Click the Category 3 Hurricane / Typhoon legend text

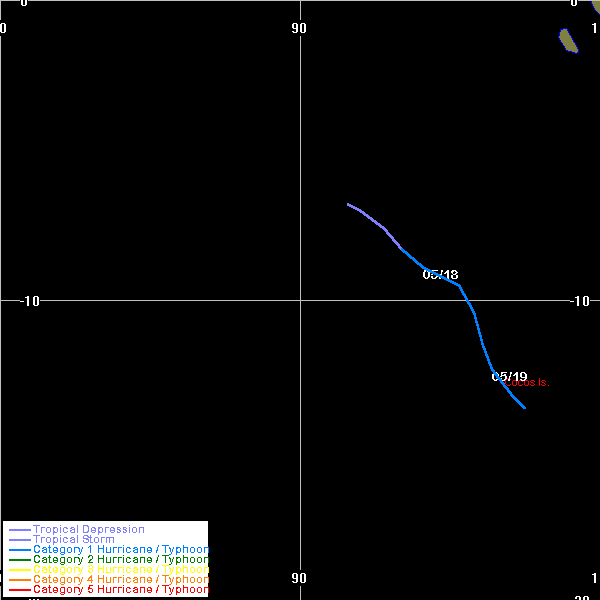[120, 569]
